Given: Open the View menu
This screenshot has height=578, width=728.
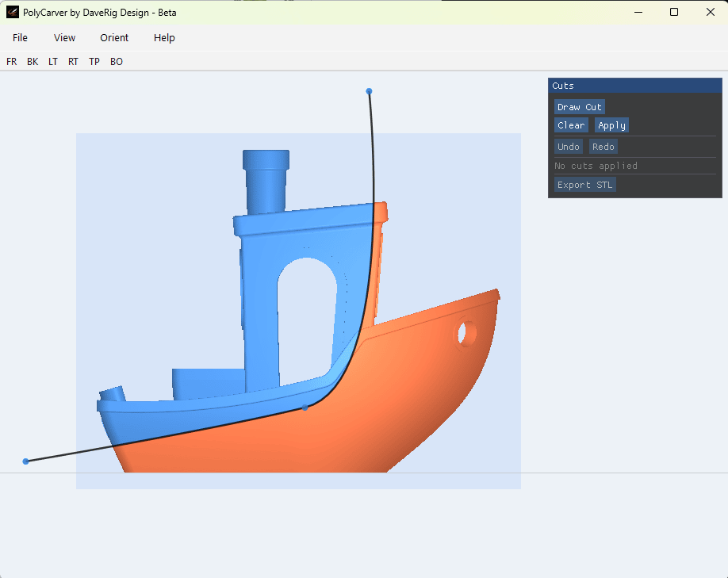Looking at the screenshot, I should [x=64, y=37].
